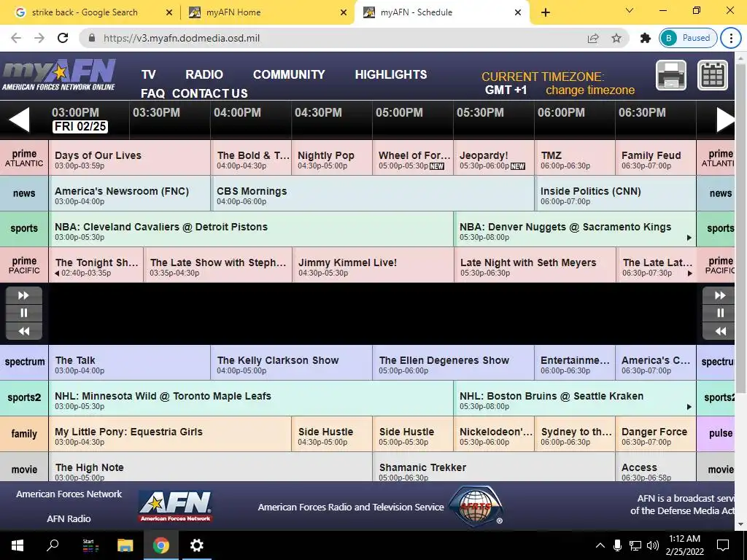Open Jeopardy! program listing
This screenshot has width=747, height=560.
point(494,157)
